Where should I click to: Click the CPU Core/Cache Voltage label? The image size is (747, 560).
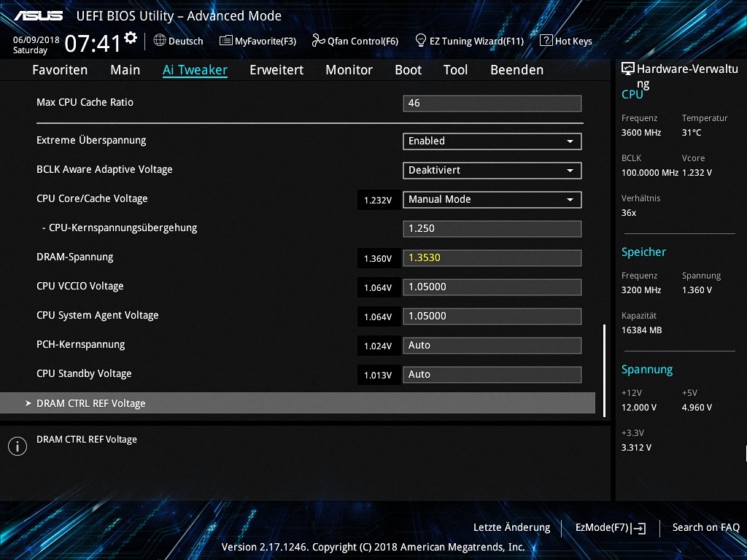[92, 198]
